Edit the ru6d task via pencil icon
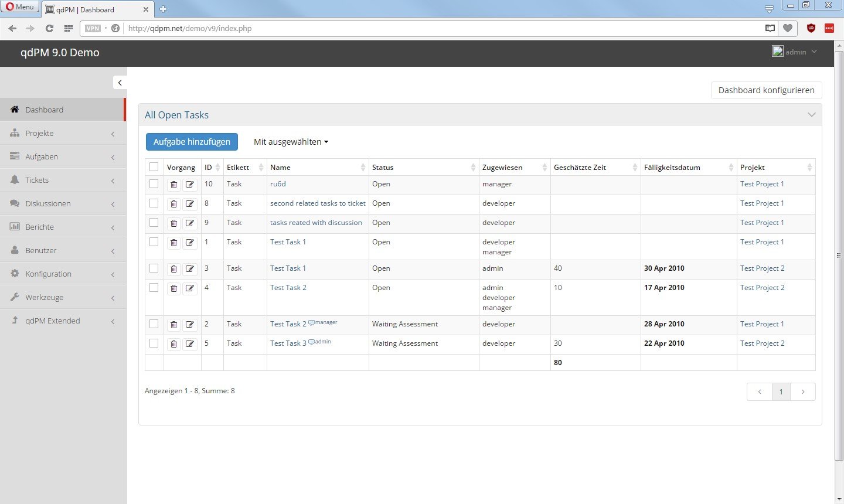The width and height of the screenshot is (844, 504). click(190, 185)
